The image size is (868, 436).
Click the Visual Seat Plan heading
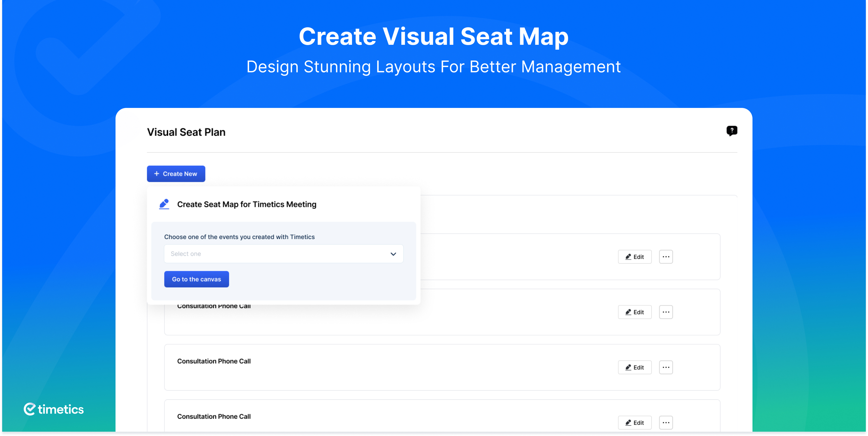click(186, 132)
